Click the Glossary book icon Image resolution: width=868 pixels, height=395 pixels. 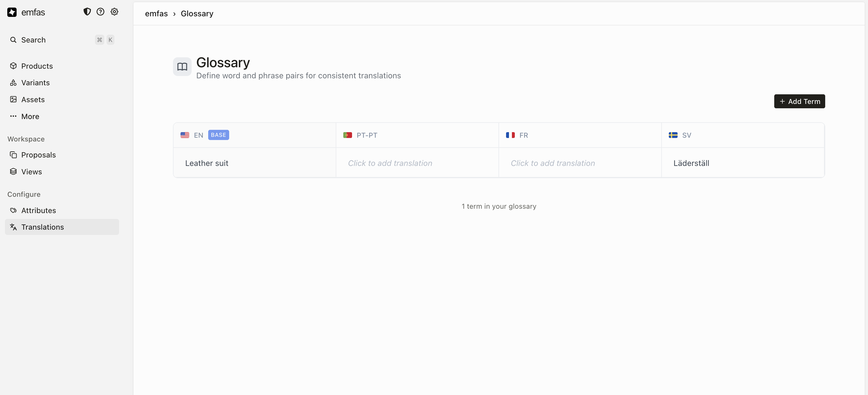182,67
